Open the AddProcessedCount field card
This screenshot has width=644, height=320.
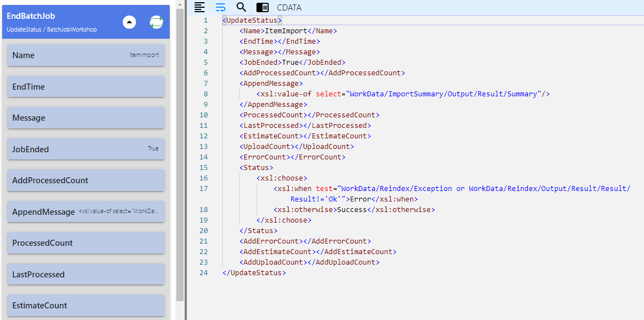86,180
